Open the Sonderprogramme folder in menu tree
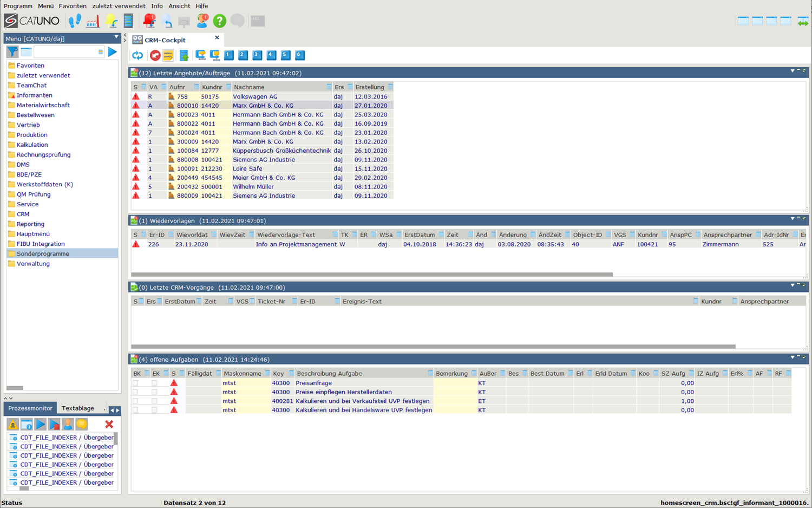 43,254
